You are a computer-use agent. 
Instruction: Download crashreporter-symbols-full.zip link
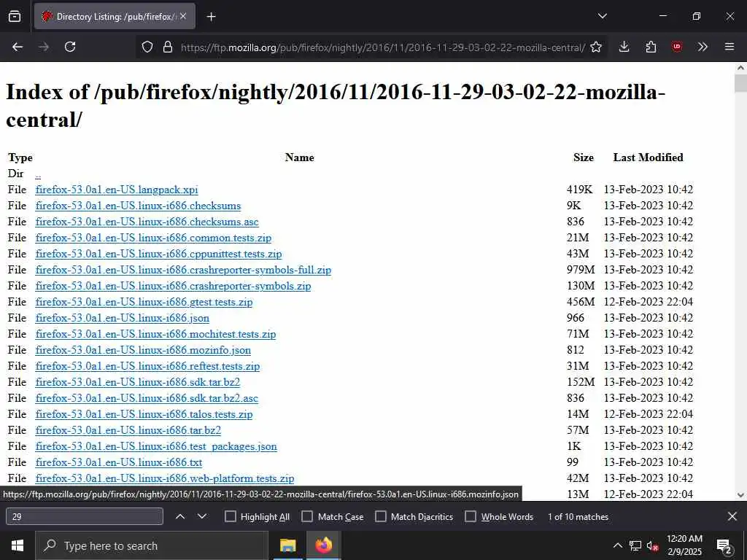point(183,270)
